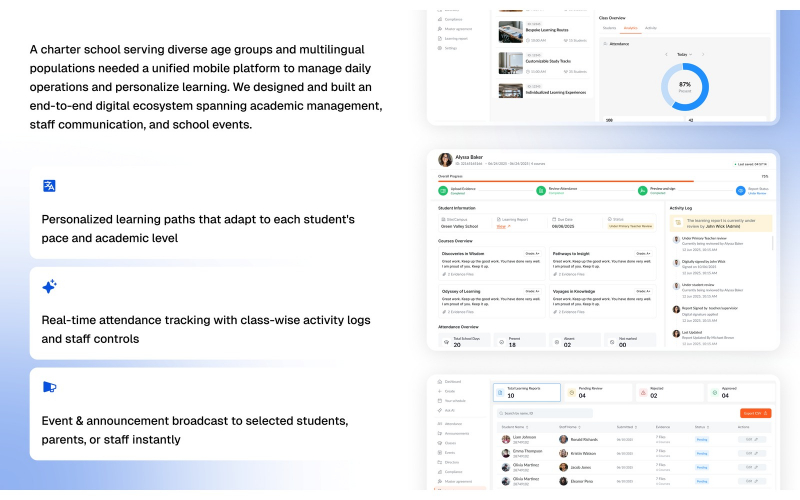The image size is (800, 500).
Task: Click the next-day chevron beside Today
Action: [x=703, y=54]
